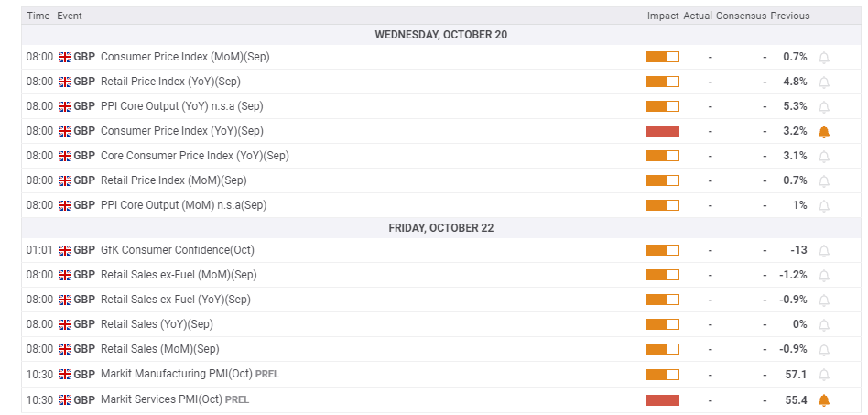Click UK flag on Retail Sales ex-Fuel (MoM)

pos(65,275)
